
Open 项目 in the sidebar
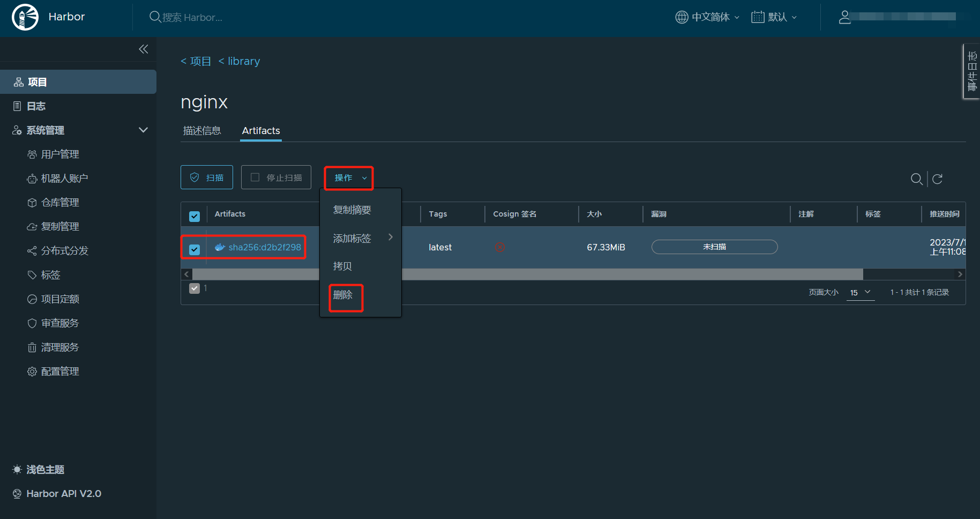tap(78, 82)
